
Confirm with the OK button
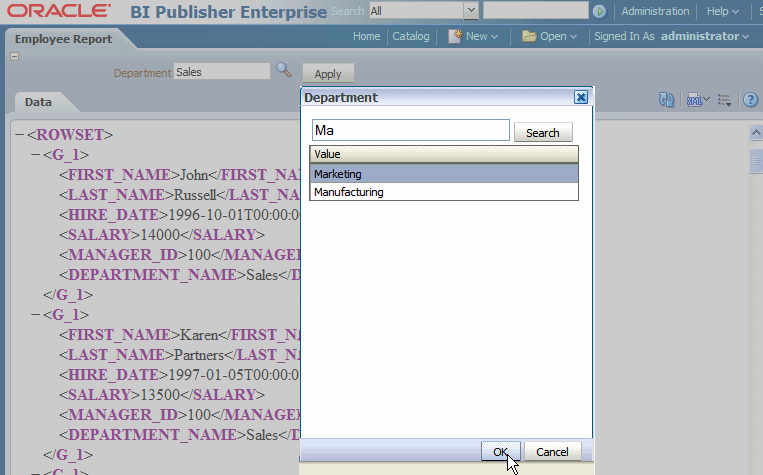[x=500, y=452]
